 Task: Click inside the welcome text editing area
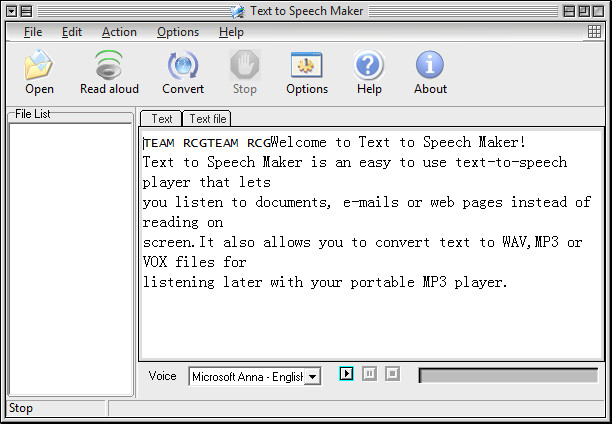(x=371, y=244)
